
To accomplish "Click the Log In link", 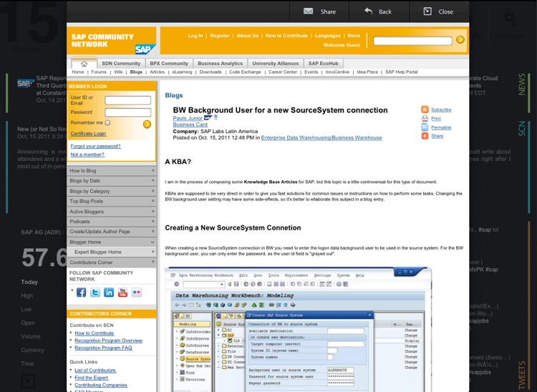I will click(x=195, y=36).
